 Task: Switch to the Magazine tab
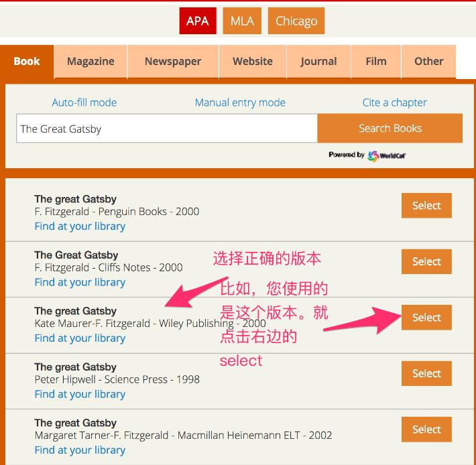[91, 62]
